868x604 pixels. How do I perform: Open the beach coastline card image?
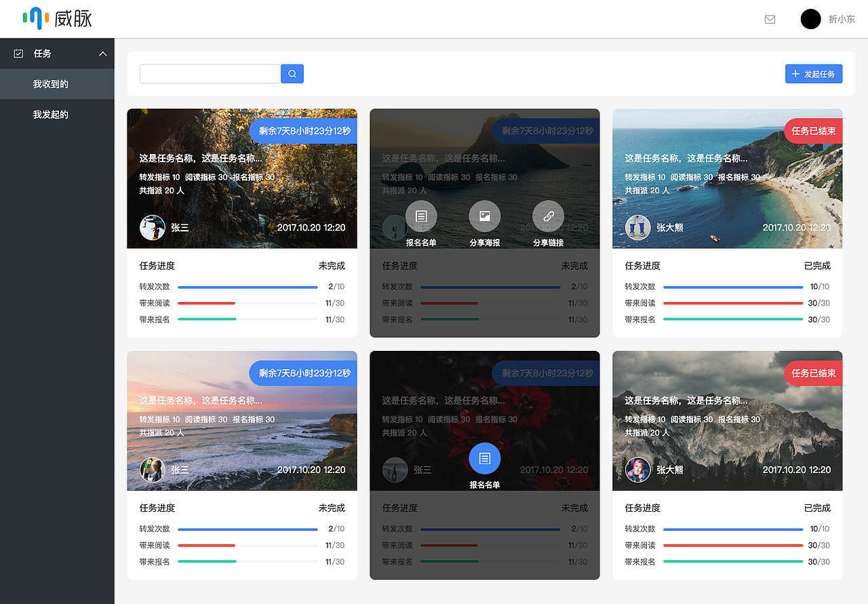(x=728, y=178)
